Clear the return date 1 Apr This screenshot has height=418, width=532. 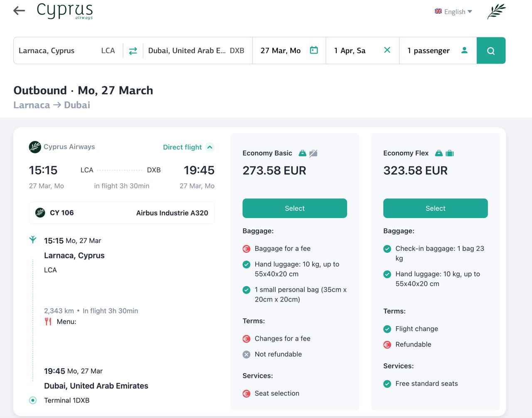pyautogui.click(x=387, y=50)
